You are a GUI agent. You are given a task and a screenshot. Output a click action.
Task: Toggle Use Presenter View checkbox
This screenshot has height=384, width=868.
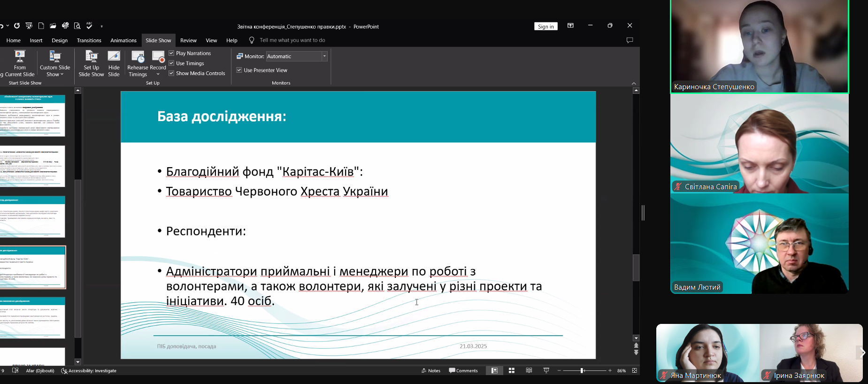click(x=239, y=70)
